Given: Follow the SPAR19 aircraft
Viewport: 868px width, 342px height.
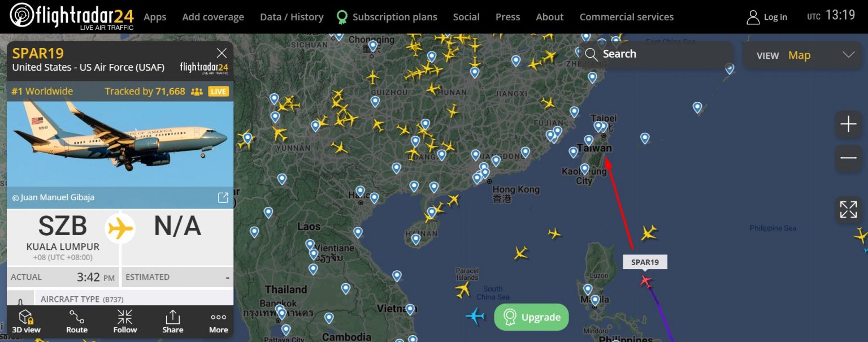Looking at the screenshot, I should (x=125, y=322).
